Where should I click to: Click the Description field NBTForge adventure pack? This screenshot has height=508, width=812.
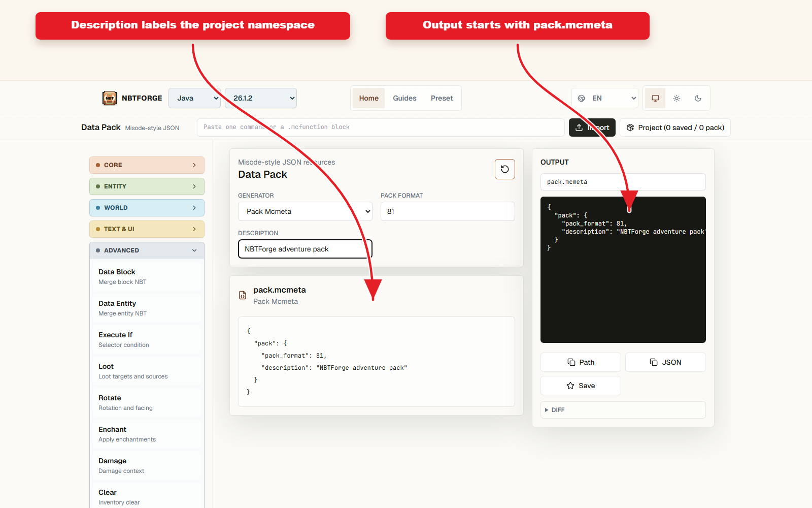click(305, 249)
